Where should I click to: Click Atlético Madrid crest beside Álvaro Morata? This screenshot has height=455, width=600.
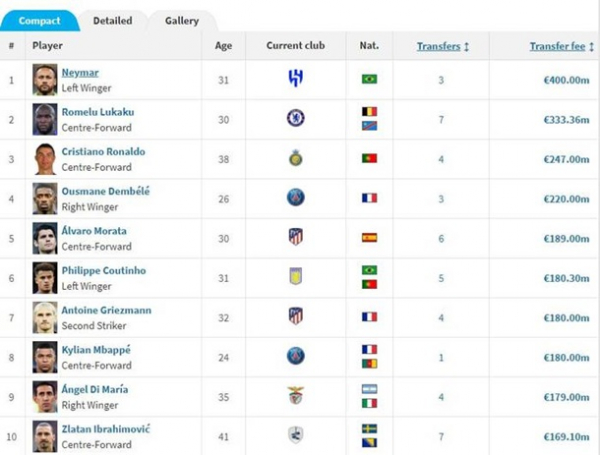(x=295, y=237)
